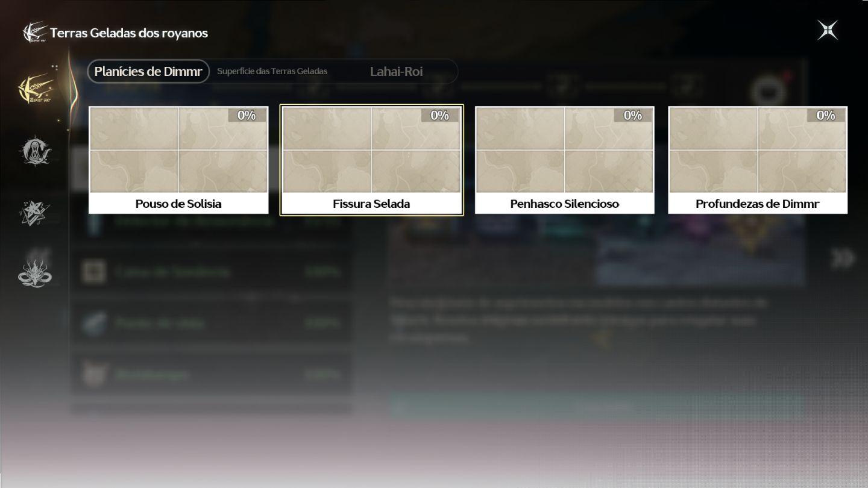Click the 0% badge on Fissura Selada
868x488 pixels.
pos(440,115)
